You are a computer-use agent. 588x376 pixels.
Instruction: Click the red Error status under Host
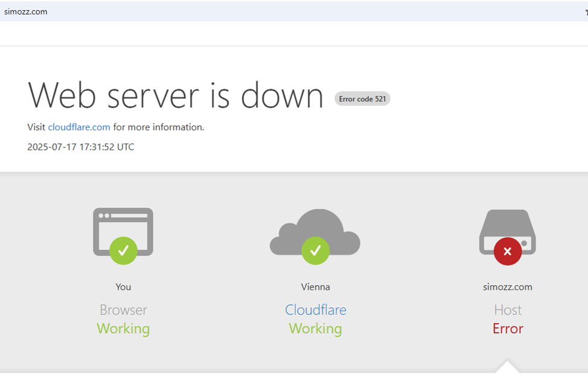pyautogui.click(x=507, y=328)
